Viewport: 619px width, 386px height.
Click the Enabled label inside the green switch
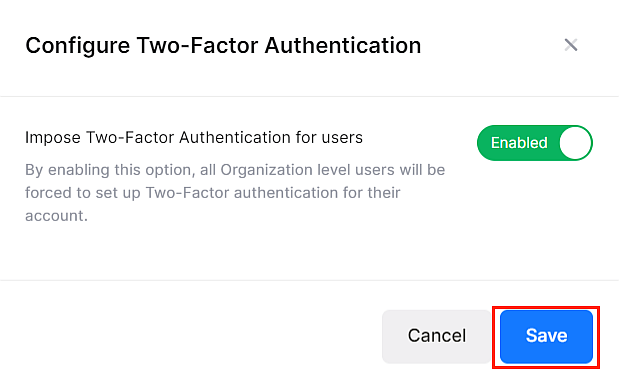tap(519, 143)
